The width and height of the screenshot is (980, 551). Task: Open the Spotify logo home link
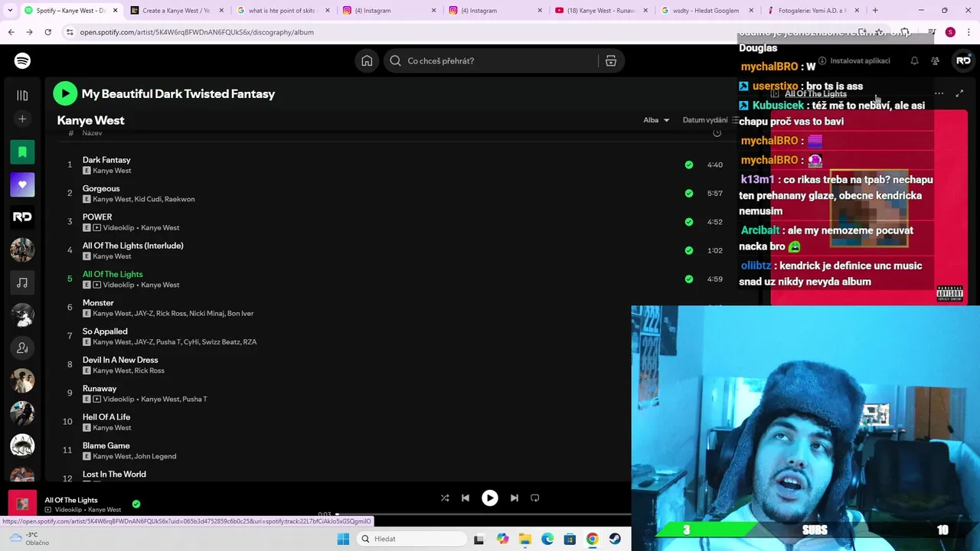(x=22, y=60)
